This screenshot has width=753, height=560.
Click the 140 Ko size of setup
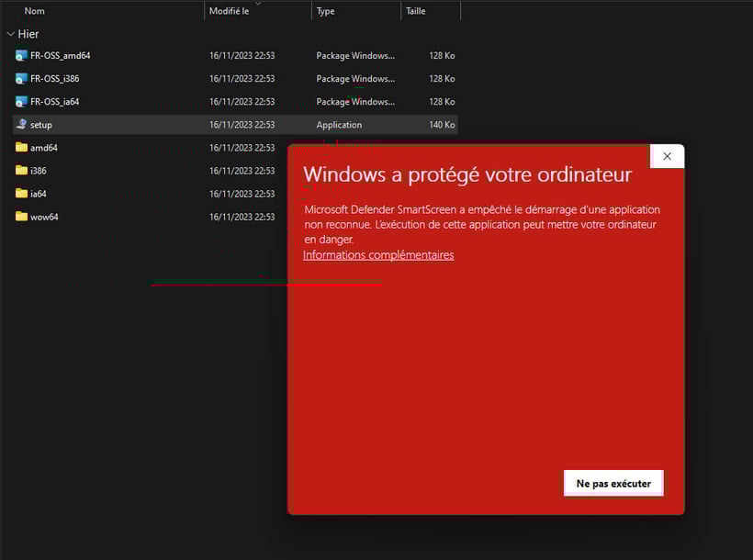(442, 125)
